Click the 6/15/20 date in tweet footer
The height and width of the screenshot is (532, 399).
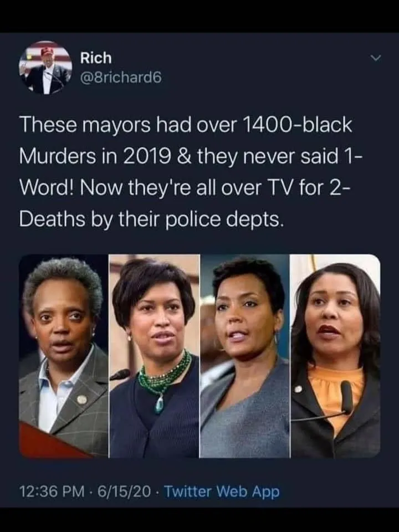click(x=124, y=491)
